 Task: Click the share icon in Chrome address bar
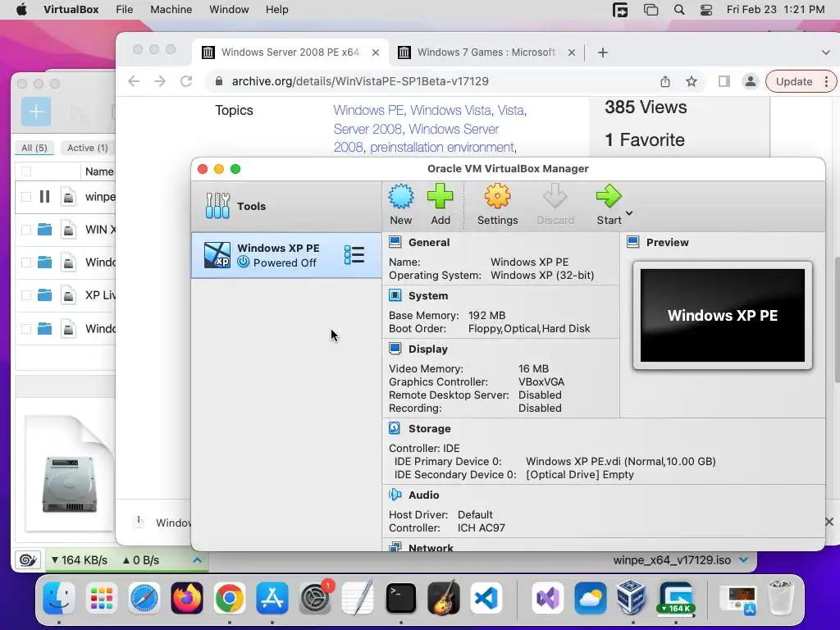tap(664, 81)
